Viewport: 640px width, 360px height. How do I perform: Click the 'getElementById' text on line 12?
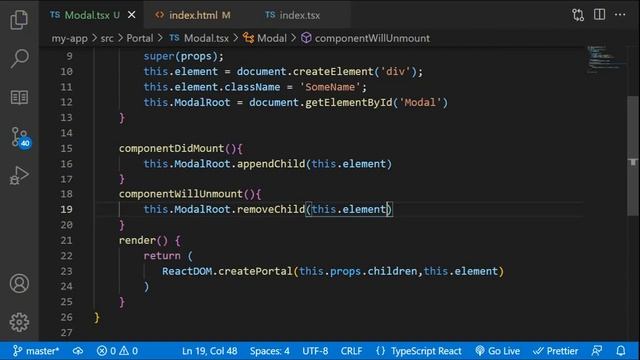pyautogui.click(x=349, y=102)
